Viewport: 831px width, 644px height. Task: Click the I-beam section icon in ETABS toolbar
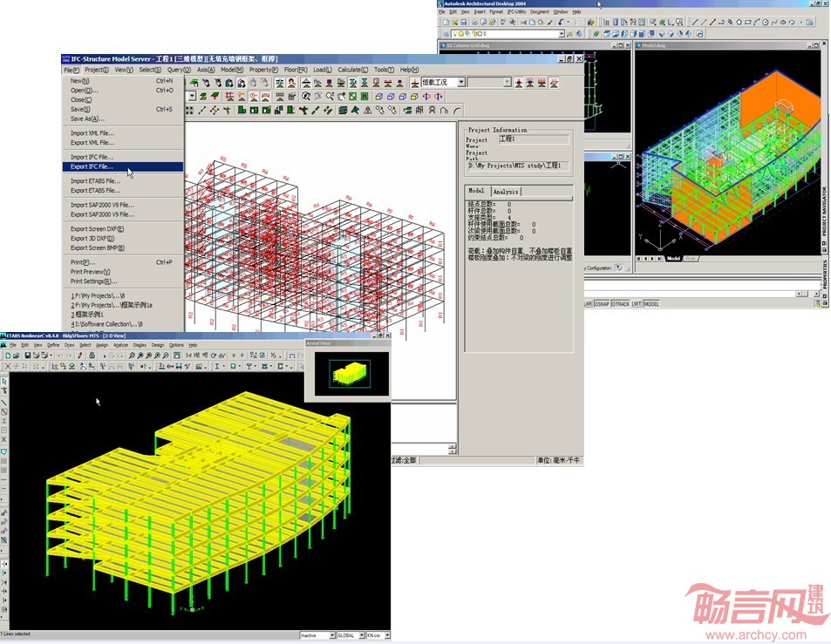coord(217,366)
